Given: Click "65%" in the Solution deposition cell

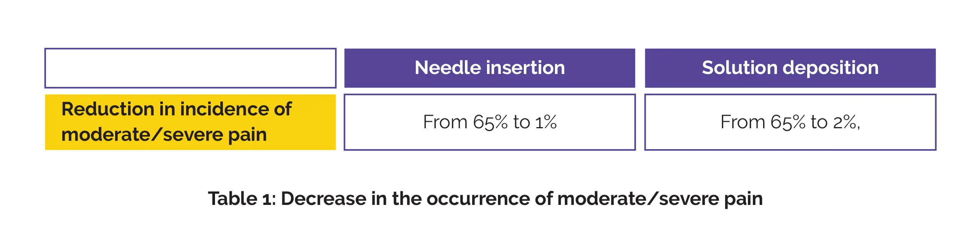Looking at the screenshot, I should [788, 122].
